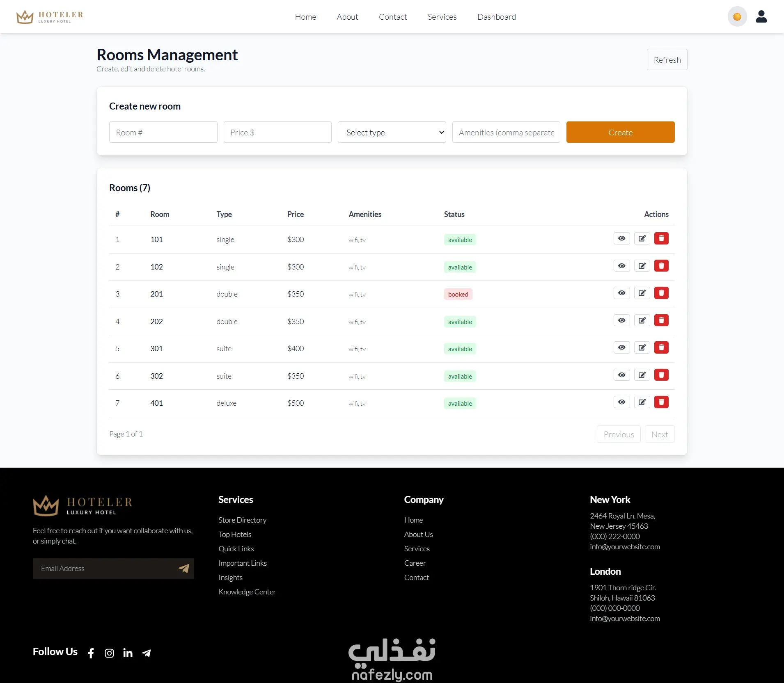View details of room 202
784x683 pixels.
pos(621,320)
